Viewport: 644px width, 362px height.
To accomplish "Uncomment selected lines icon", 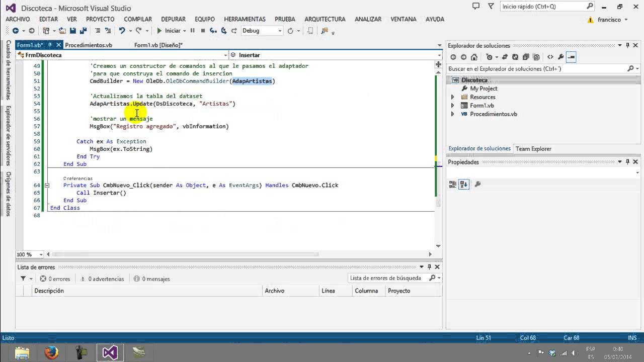I will coord(108,31).
